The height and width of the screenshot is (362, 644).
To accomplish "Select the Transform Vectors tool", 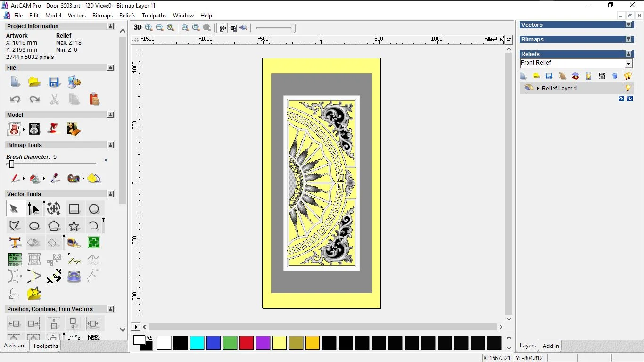I will click(53, 208).
